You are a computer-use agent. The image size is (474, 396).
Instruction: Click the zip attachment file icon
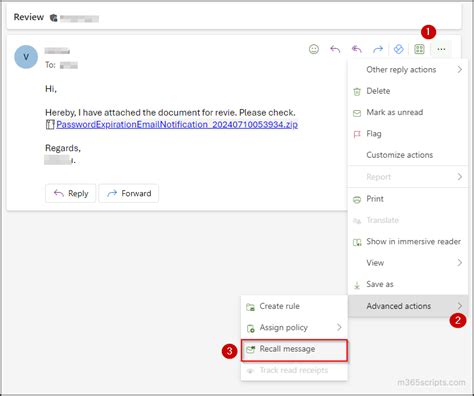click(x=50, y=125)
